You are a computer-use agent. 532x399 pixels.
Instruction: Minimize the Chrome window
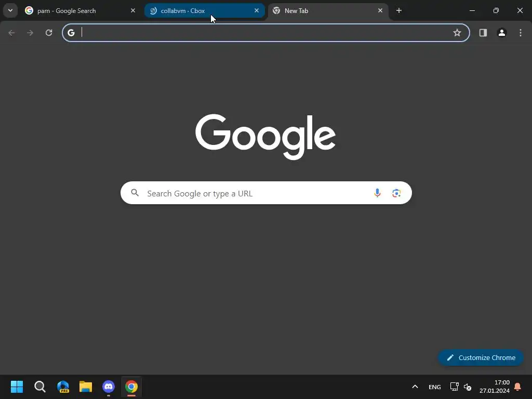(x=472, y=10)
